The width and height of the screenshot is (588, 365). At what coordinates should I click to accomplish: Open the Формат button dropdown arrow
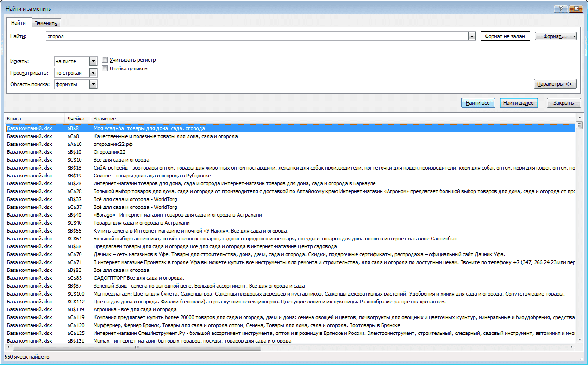(x=574, y=36)
